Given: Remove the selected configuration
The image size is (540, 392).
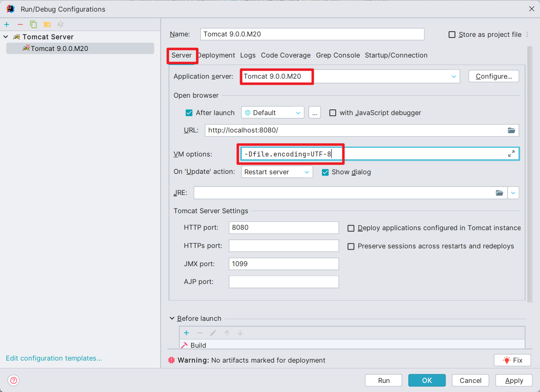Looking at the screenshot, I should pos(20,24).
